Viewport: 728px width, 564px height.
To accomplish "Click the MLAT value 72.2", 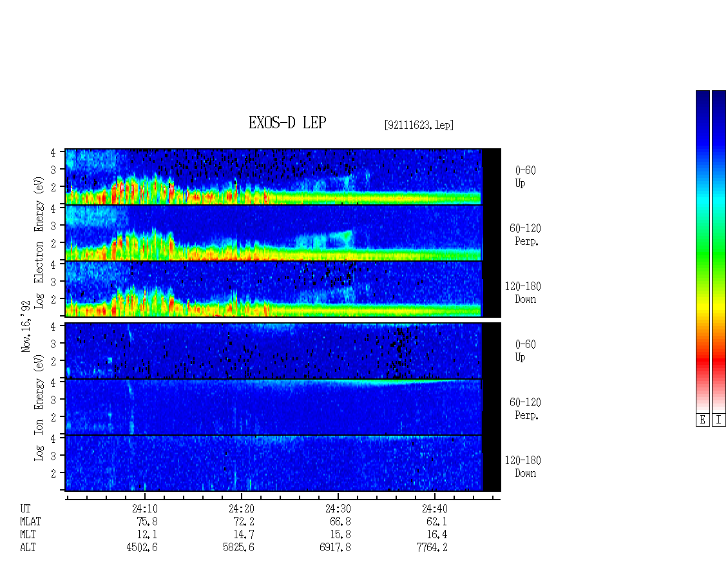I will pyautogui.click(x=244, y=521).
